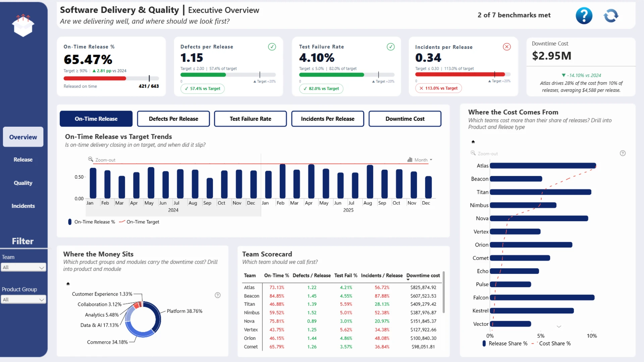The image size is (644, 362).
Task: Click the Incidents per Release red X icon
Action: tap(507, 47)
